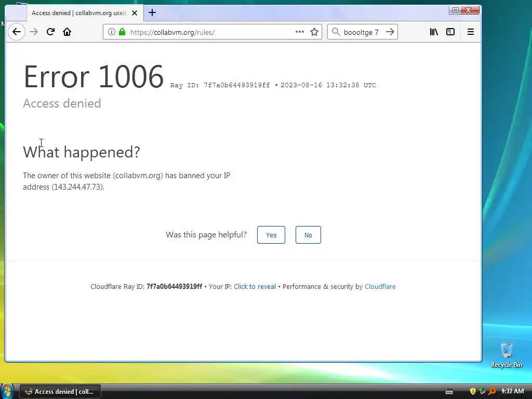The height and width of the screenshot is (399, 532).
Task: Close the Firefox window
Action: (x=469, y=10)
